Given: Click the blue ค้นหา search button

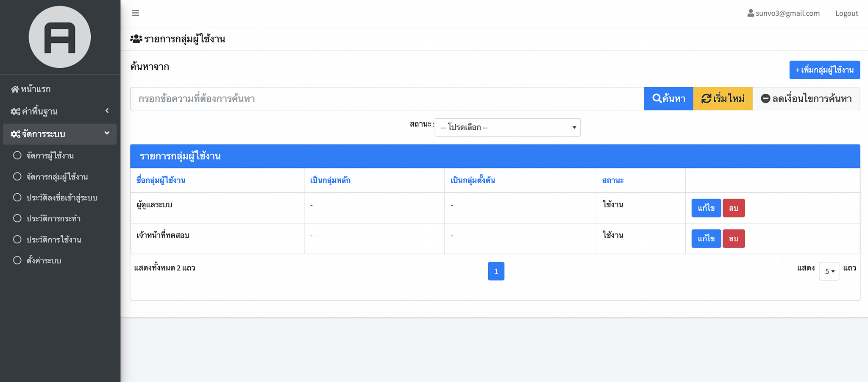Looking at the screenshot, I should point(668,99).
